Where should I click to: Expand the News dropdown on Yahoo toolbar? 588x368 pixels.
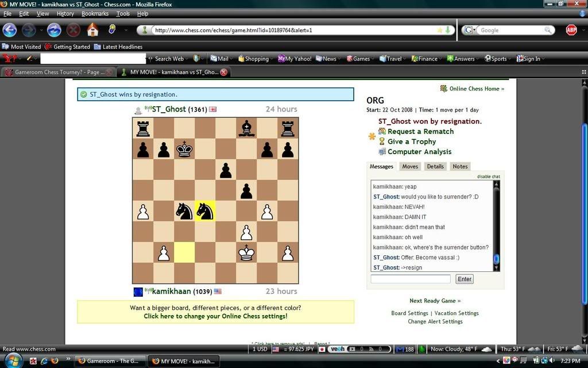pos(340,59)
